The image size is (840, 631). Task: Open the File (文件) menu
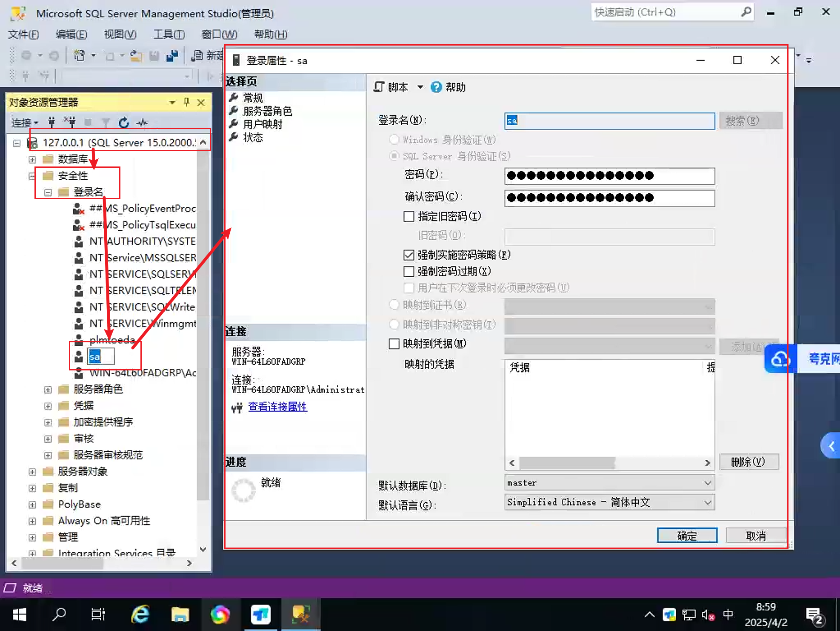(x=23, y=34)
